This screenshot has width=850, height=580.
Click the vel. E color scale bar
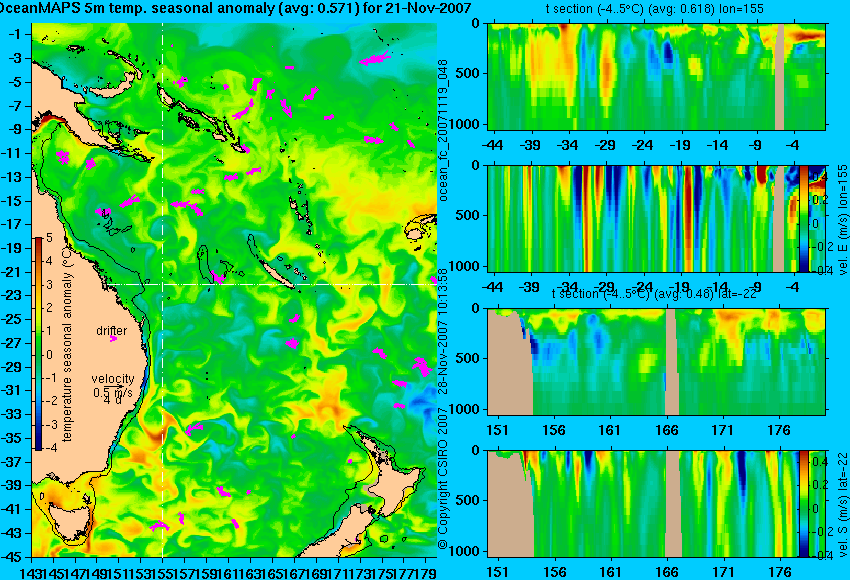pyautogui.click(x=804, y=218)
